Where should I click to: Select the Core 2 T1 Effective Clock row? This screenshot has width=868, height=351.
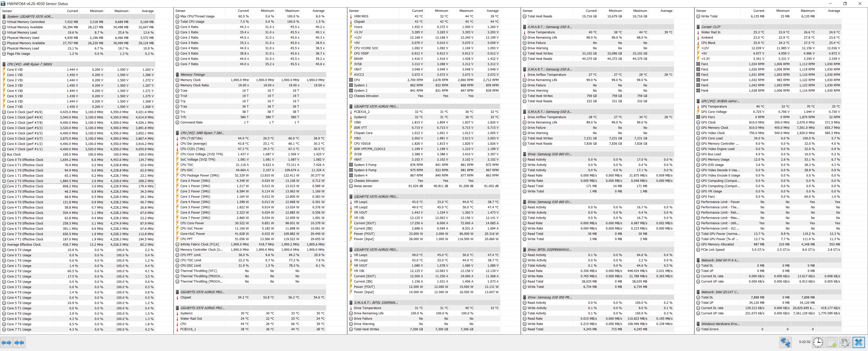(25, 186)
